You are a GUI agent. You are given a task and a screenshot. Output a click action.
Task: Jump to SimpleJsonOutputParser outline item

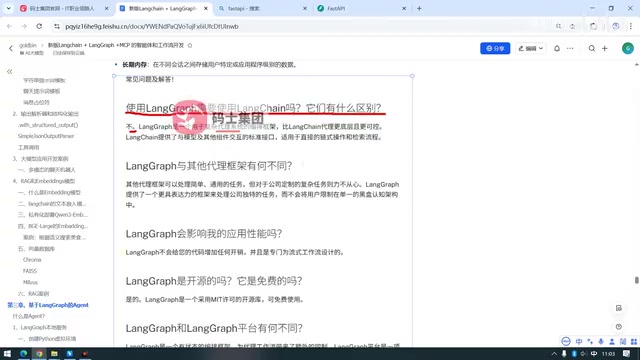click(x=46, y=136)
